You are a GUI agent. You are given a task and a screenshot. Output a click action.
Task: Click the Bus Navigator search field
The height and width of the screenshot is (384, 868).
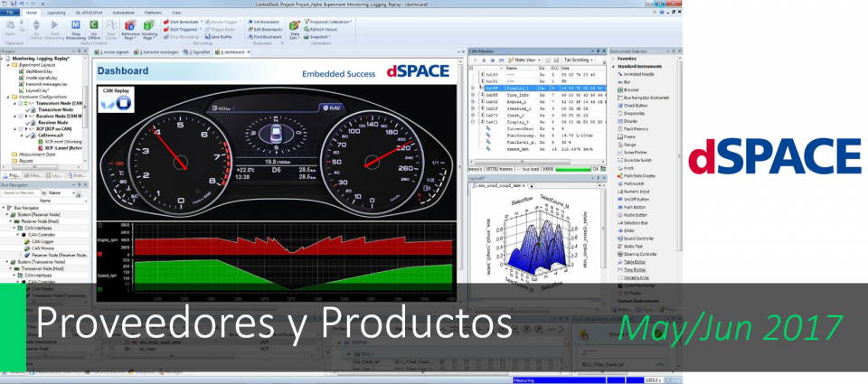click(x=21, y=193)
